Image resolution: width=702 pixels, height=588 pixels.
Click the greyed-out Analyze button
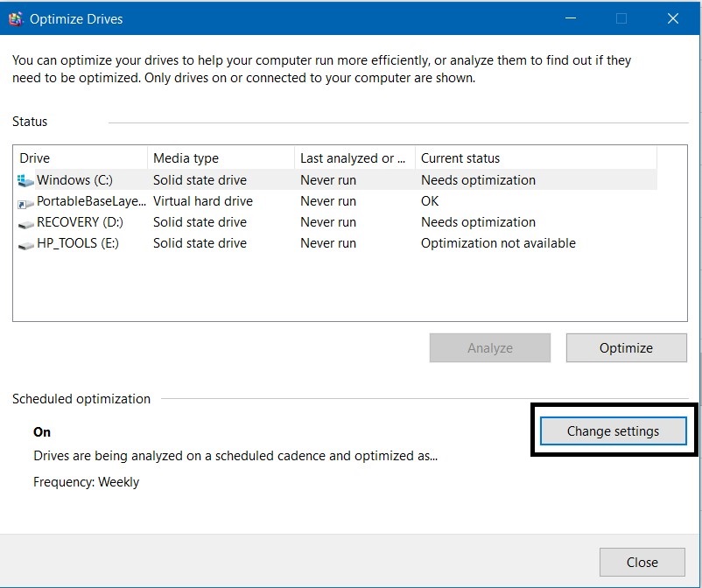pos(489,347)
